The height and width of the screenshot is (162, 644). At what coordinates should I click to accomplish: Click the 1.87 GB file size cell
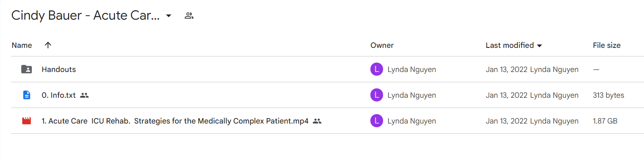point(605,121)
